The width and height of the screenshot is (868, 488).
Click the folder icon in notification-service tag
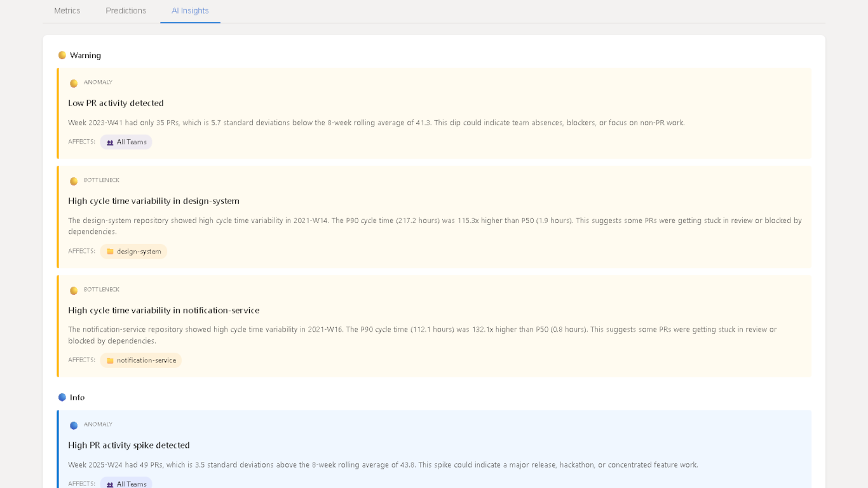click(x=110, y=360)
